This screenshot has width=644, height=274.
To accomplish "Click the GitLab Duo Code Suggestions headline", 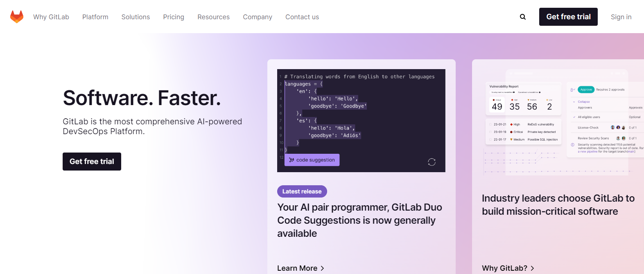I will [x=359, y=220].
